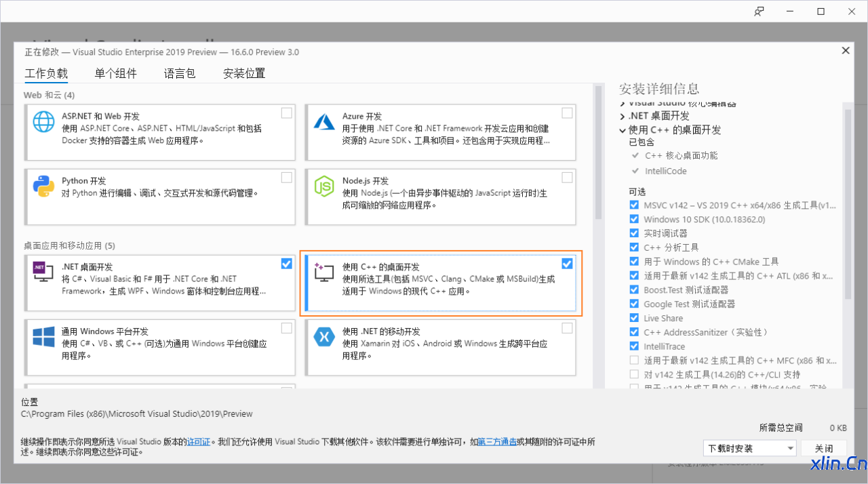Uncheck Windows 10 SDK (10.0.18362.0)
Image resolution: width=868 pixels, height=484 pixels.
pyautogui.click(x=634, y=219)
